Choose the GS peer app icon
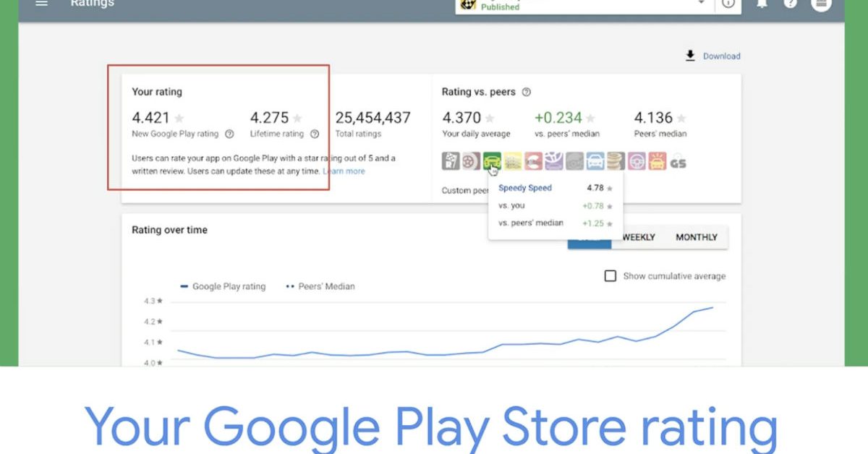 tap(678, 162)
